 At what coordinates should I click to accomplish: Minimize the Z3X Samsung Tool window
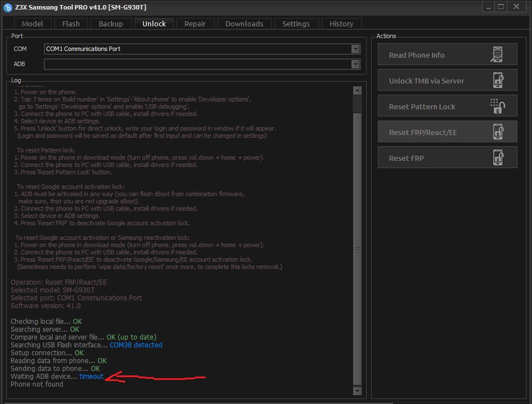click(488, 7)
